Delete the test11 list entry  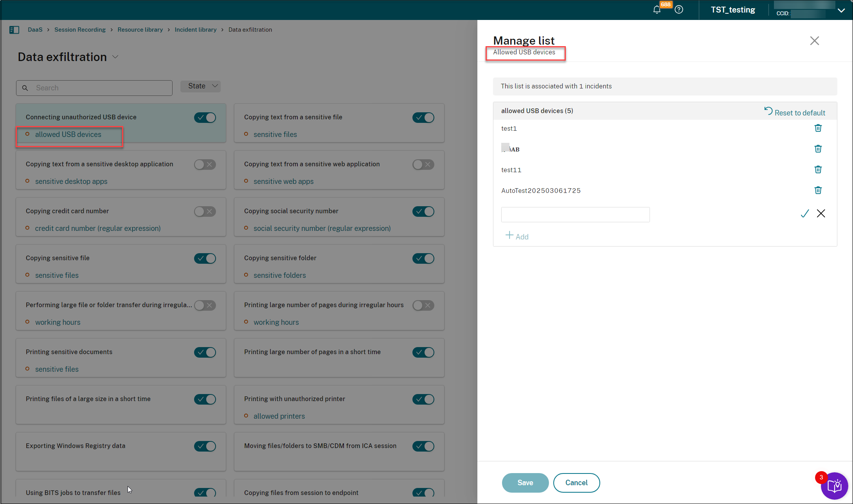tap(818, 170)
